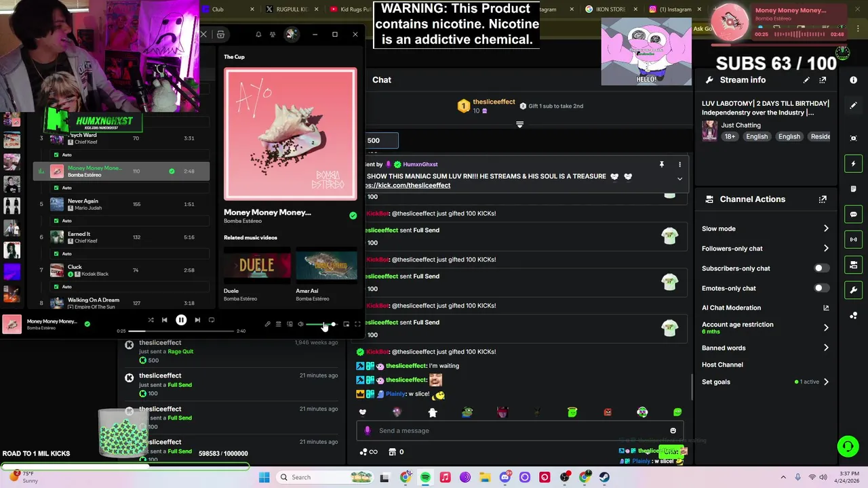Click the wrench tools sidebar icon
Screen dimensions: 868x488
click(853, 290)
